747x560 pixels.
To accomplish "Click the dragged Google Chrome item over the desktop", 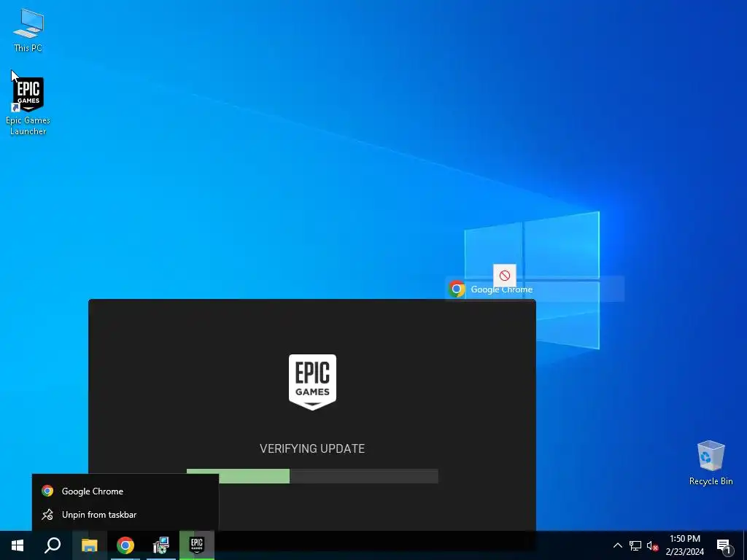I will [535, 289].
